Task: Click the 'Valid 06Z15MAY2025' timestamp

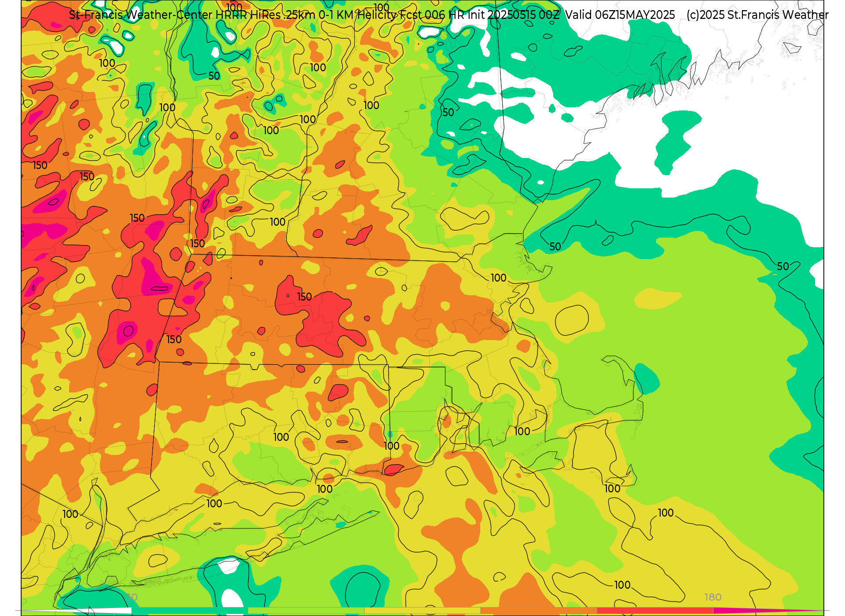Action: 620,15
